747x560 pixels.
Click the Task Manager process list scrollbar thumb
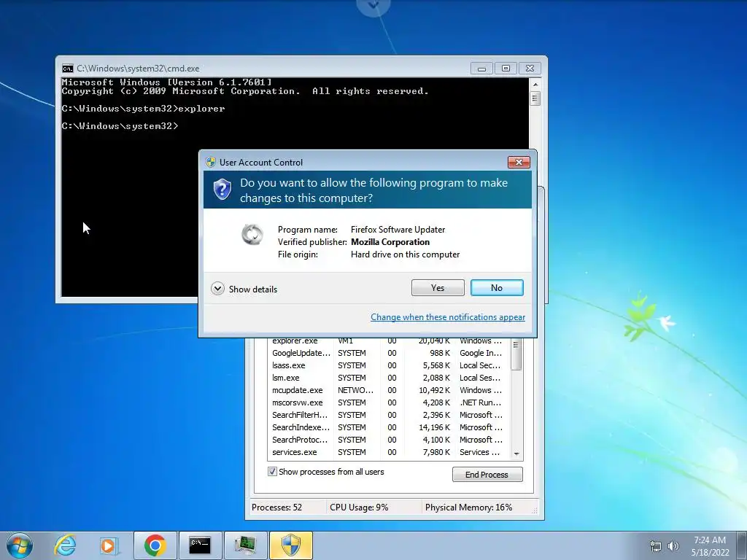(x=516, y=354)
